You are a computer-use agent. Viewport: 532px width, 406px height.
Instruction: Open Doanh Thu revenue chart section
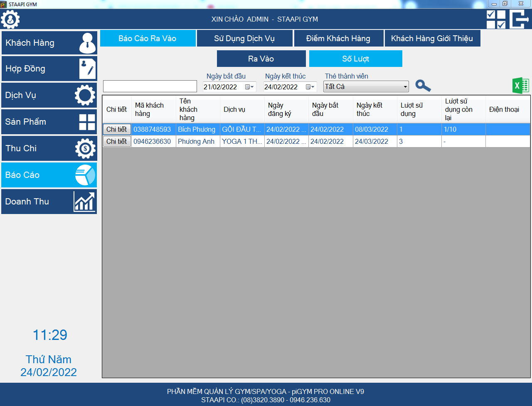49,202
